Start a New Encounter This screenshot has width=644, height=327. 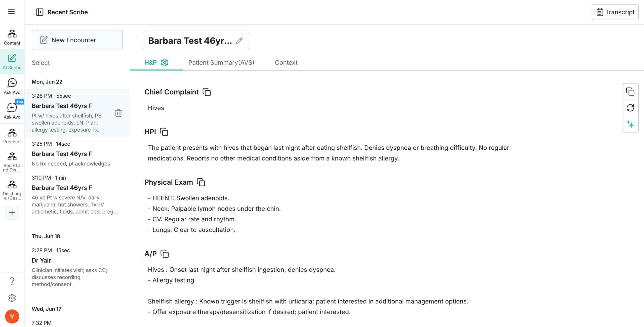click(77, 40)
